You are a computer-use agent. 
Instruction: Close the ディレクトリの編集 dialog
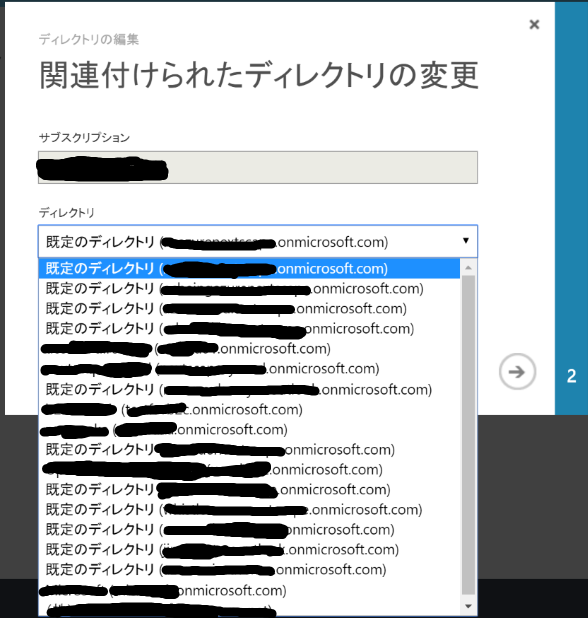tap(534, 24)
